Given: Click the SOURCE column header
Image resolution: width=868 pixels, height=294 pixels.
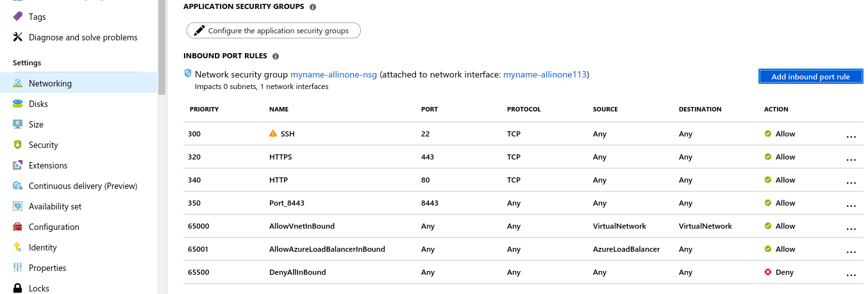Looking at the screenshot, I should point(605,110).
